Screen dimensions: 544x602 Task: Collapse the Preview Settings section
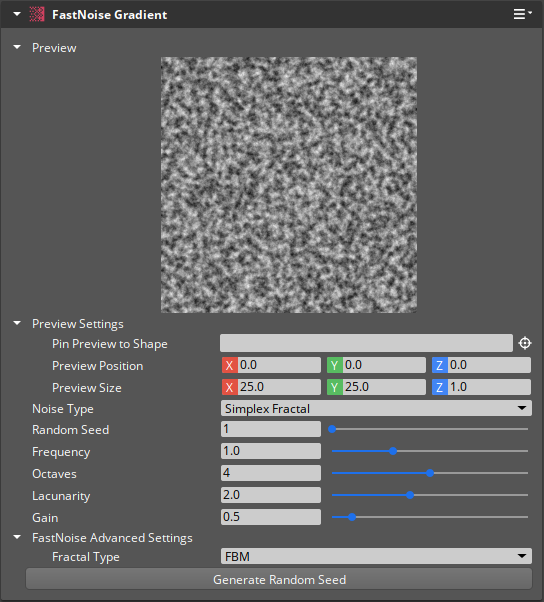[17, 323]
